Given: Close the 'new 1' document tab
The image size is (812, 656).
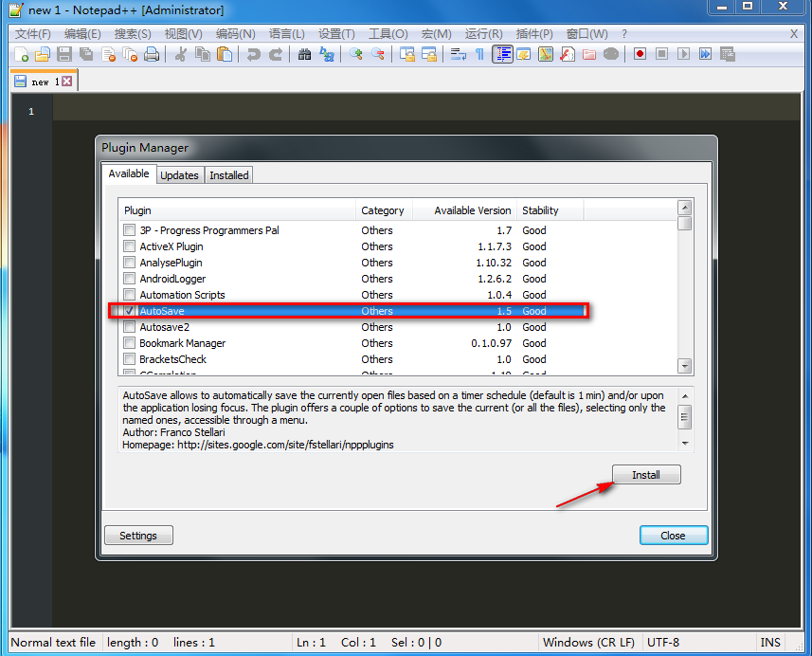Looking at the screenshot, I should click(67, 82).
